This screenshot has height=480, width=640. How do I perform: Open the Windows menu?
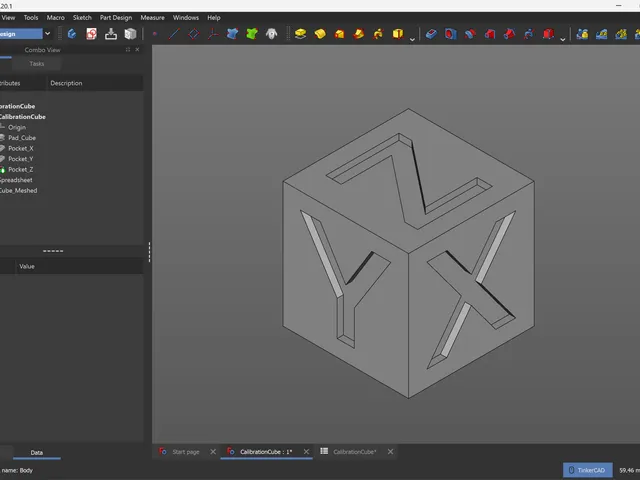tap(186, 18)
